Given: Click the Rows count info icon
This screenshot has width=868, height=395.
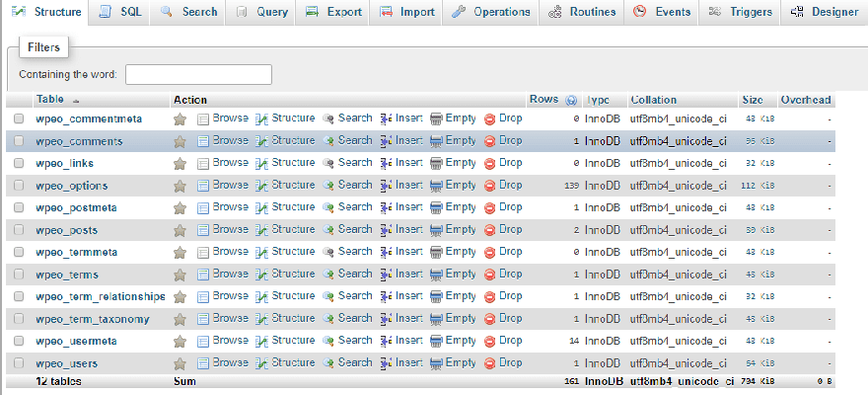Looking at the screenshot, I should click(571, 101).
